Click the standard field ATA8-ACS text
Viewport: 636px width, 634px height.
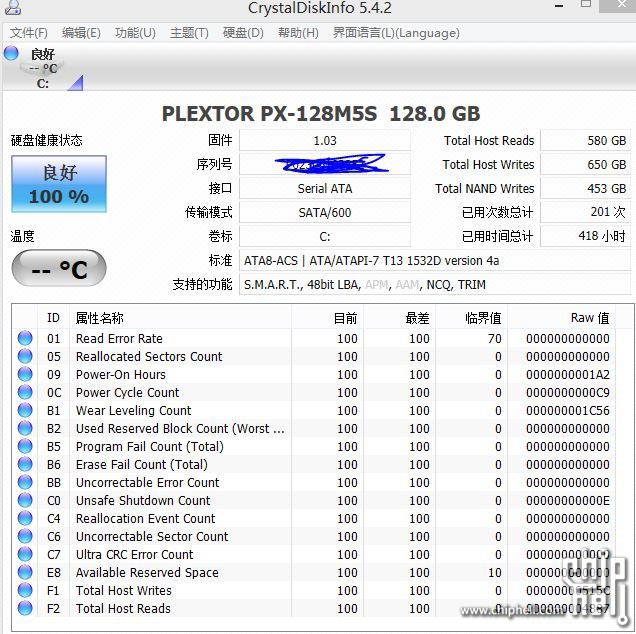435,260
